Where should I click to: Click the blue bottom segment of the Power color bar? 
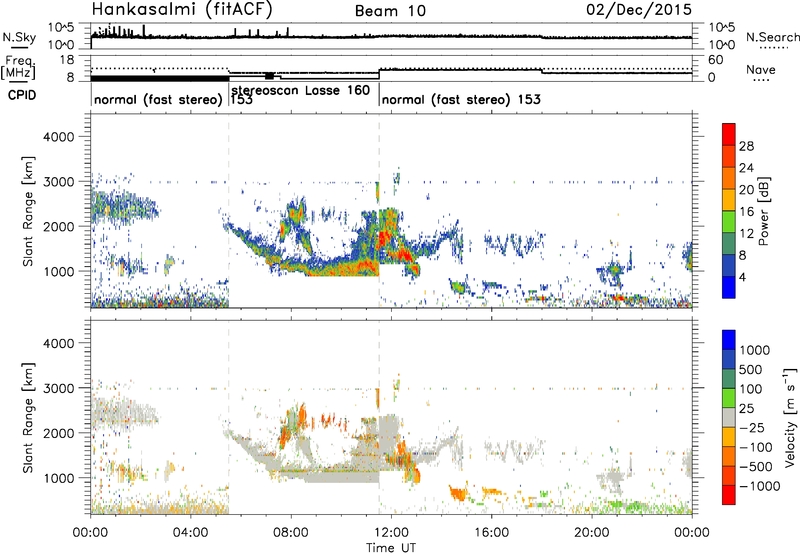[729, 288]
